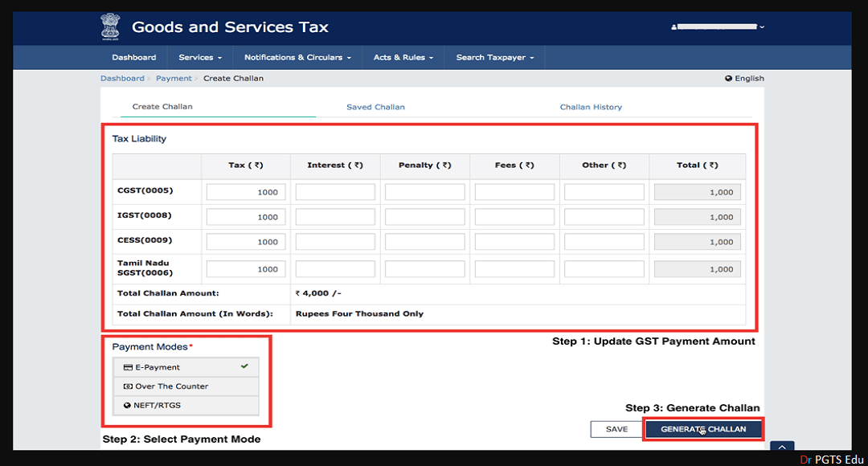Switch to the Create Challan tab
The width and height of the screenshot is (868, 466).
(x=162, y=107)
